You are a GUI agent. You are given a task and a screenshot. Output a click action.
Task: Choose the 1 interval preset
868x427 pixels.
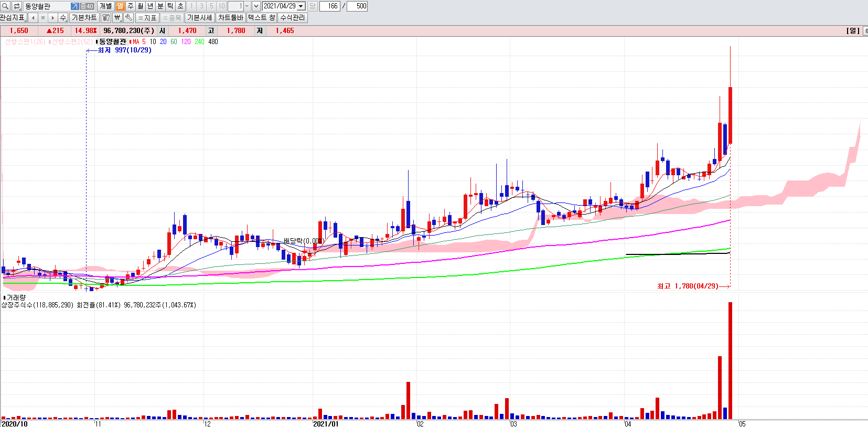click(x=191, y=6)
